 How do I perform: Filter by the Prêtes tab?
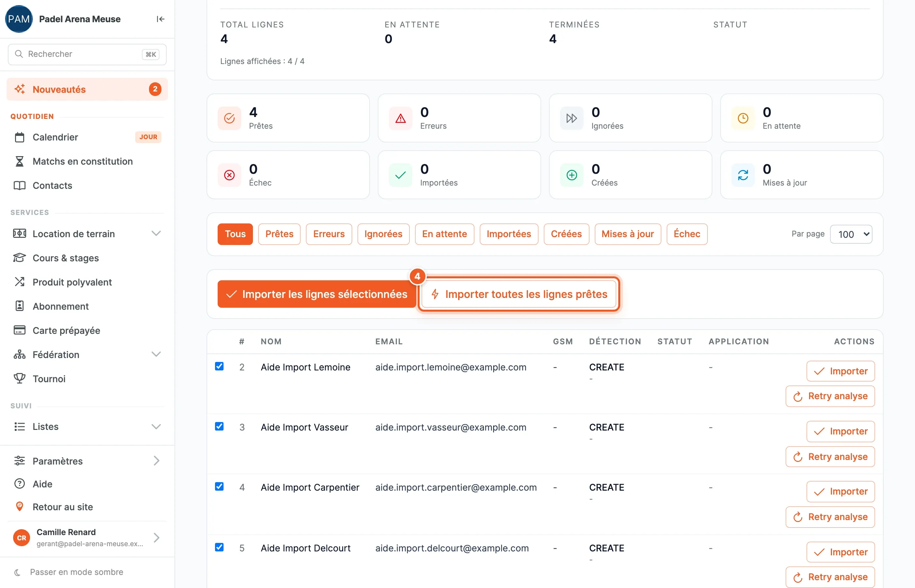(x=279, y=234)
